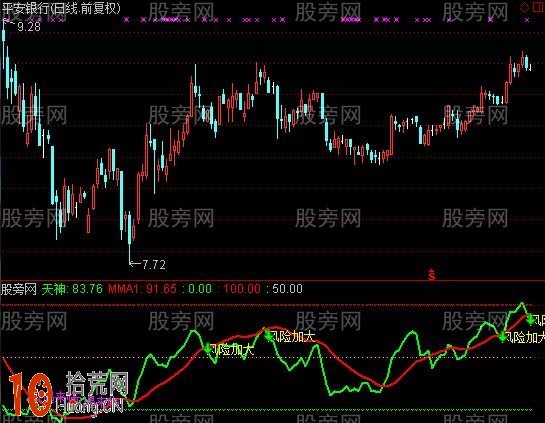Screen dimensions: 545x423
Task: Click the red split-window icon beside the diamond
Action: 538,7
